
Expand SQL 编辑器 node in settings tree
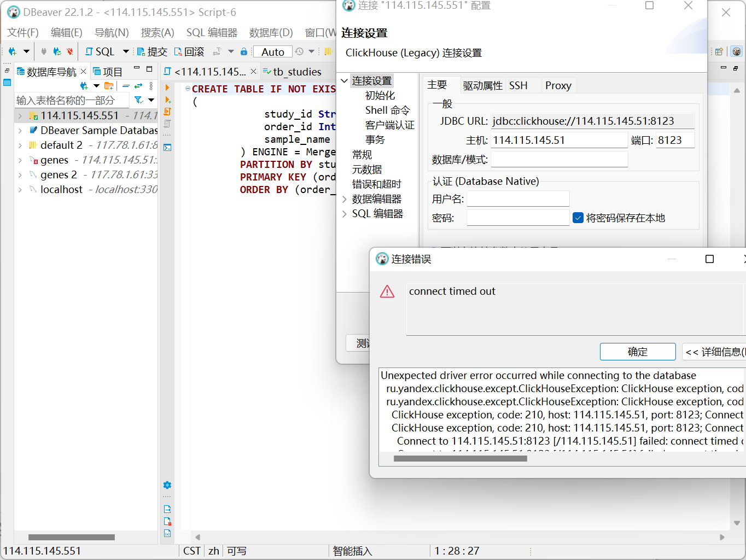345,214
